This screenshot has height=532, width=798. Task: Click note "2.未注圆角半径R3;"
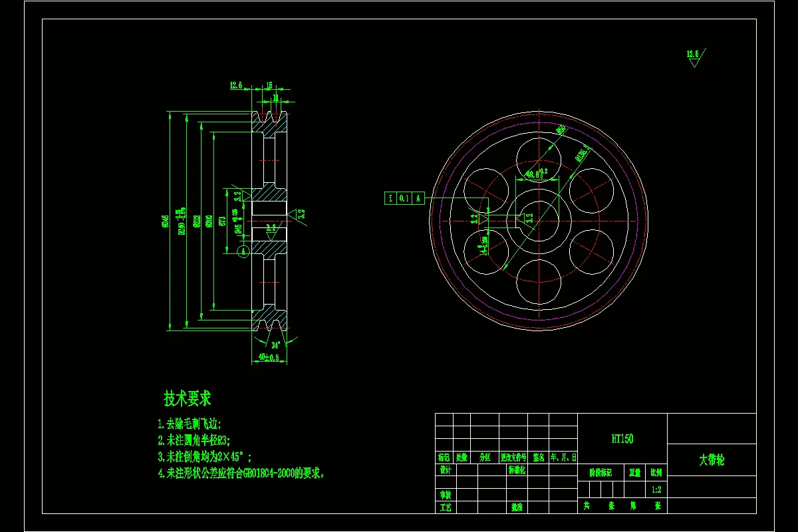[194, 440]
